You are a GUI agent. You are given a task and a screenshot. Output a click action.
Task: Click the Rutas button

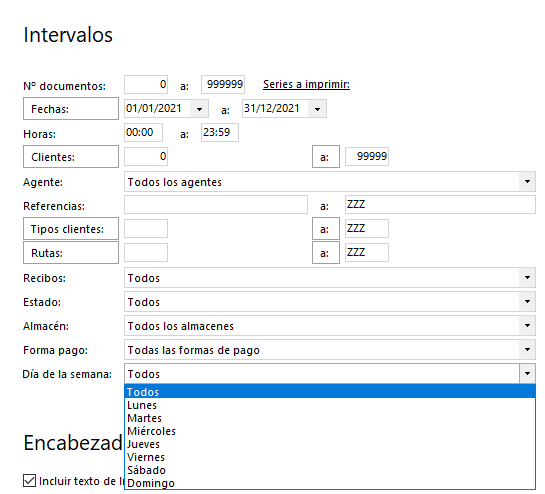pos(71,253)
